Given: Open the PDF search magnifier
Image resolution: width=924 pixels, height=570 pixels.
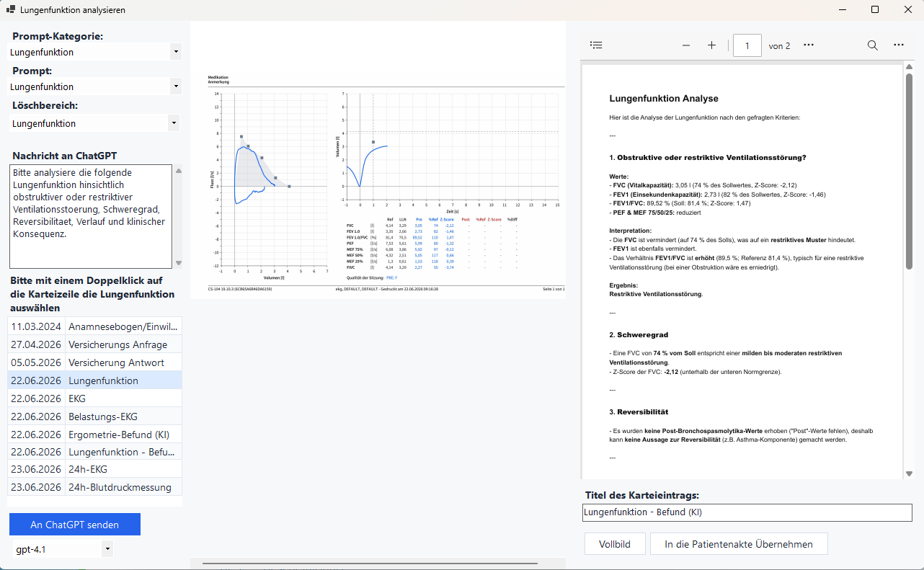Looking at the screenshot, I should coord(872,45).
